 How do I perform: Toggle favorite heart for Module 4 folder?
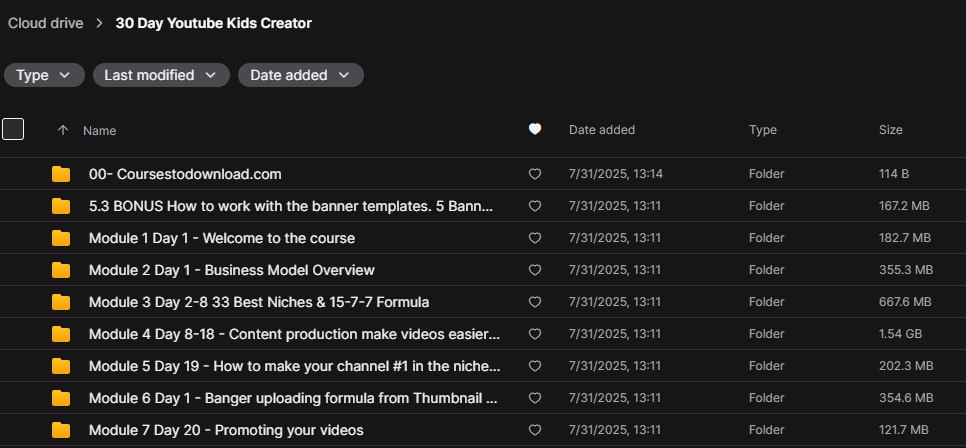535,334
